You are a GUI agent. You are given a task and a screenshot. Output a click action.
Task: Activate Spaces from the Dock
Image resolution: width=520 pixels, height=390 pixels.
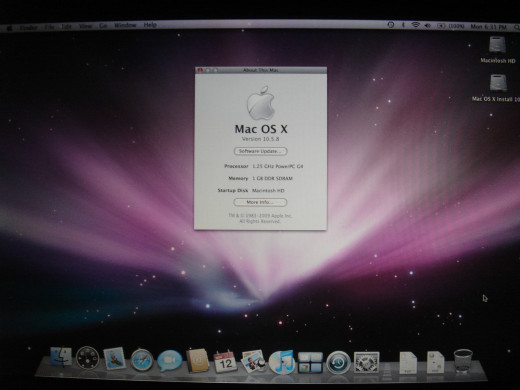click(x=310, y=362)
